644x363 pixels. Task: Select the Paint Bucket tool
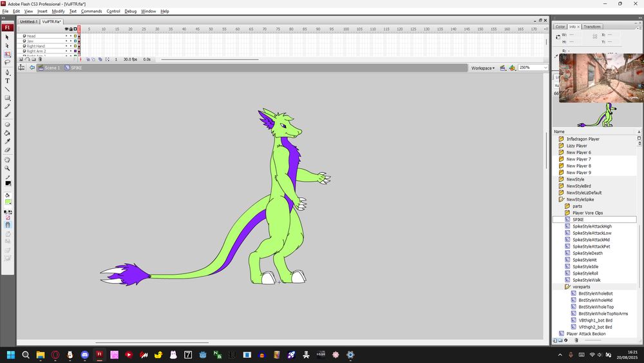tap(8, 133)
